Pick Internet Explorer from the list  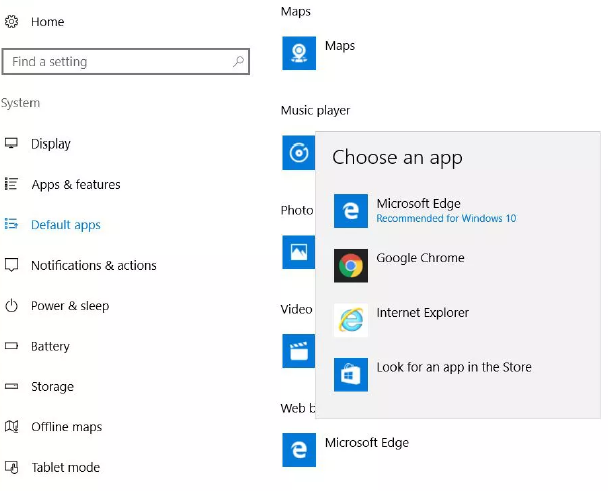pyautogui.click(x=422, y=313)
